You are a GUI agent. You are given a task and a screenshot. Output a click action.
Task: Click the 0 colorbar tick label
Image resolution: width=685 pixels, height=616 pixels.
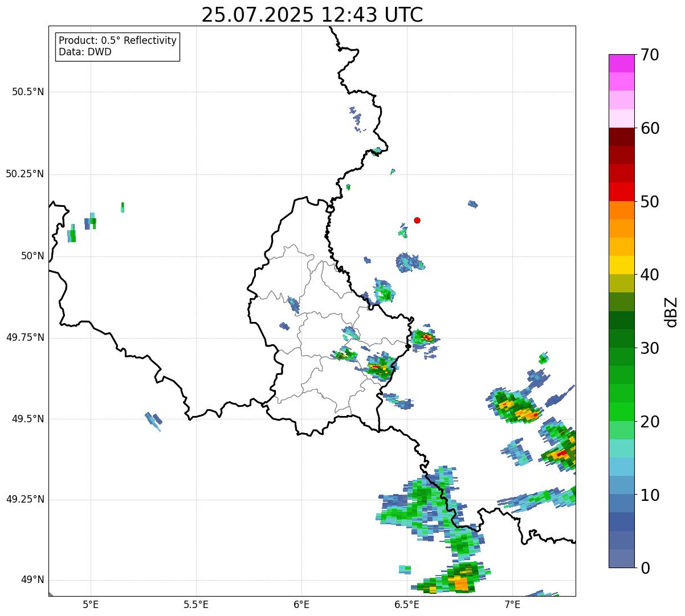tap(646, 568)
